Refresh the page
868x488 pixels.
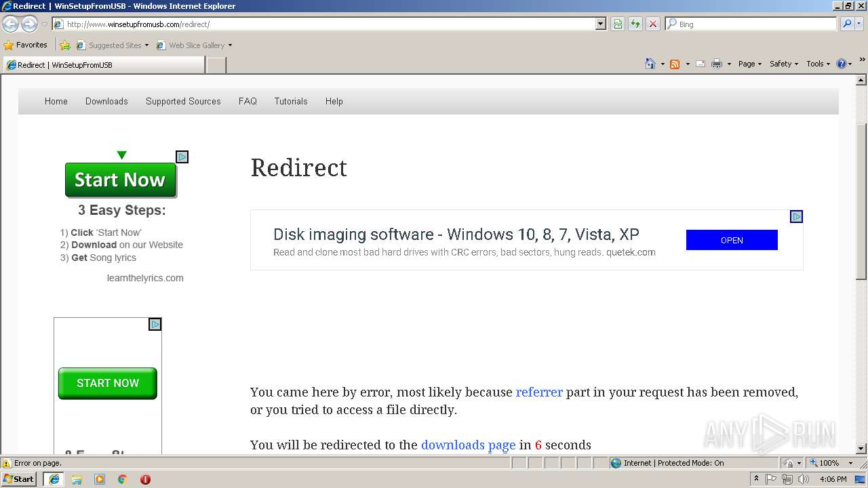(635, 24)
